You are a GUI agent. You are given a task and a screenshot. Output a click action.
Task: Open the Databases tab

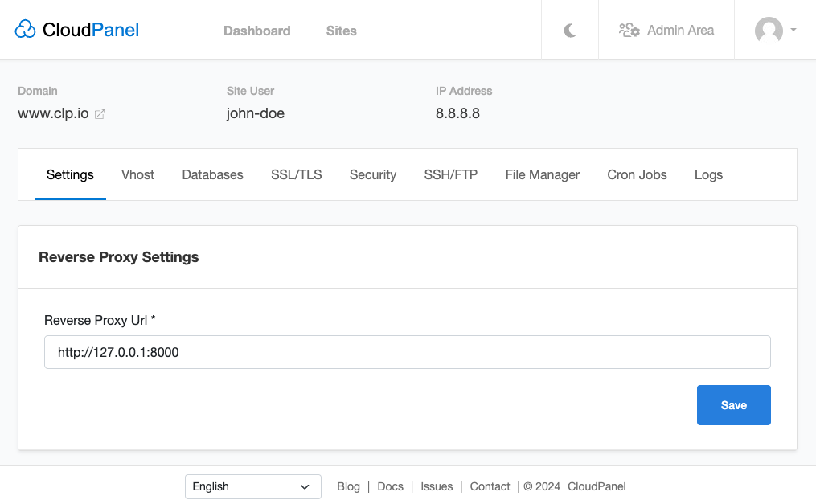pyautogui.click(x=212, y=174)
